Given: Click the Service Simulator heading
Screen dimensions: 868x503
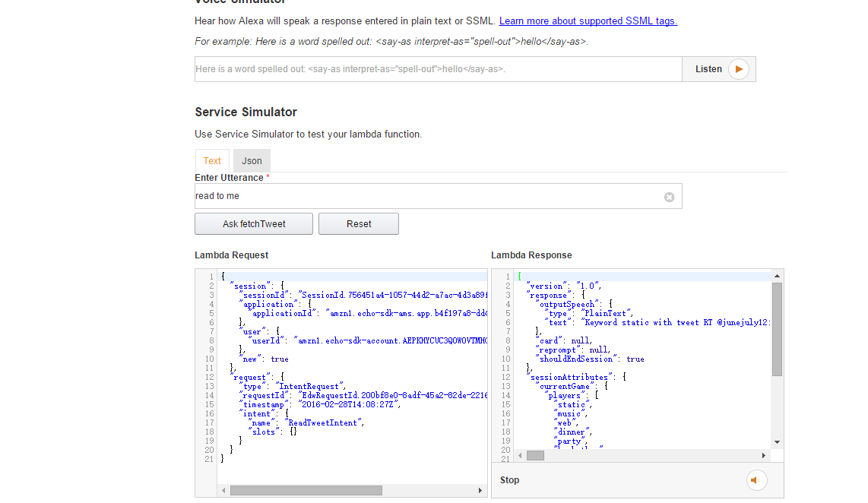Looking at the screenshot, I should [x=246, y=112].
